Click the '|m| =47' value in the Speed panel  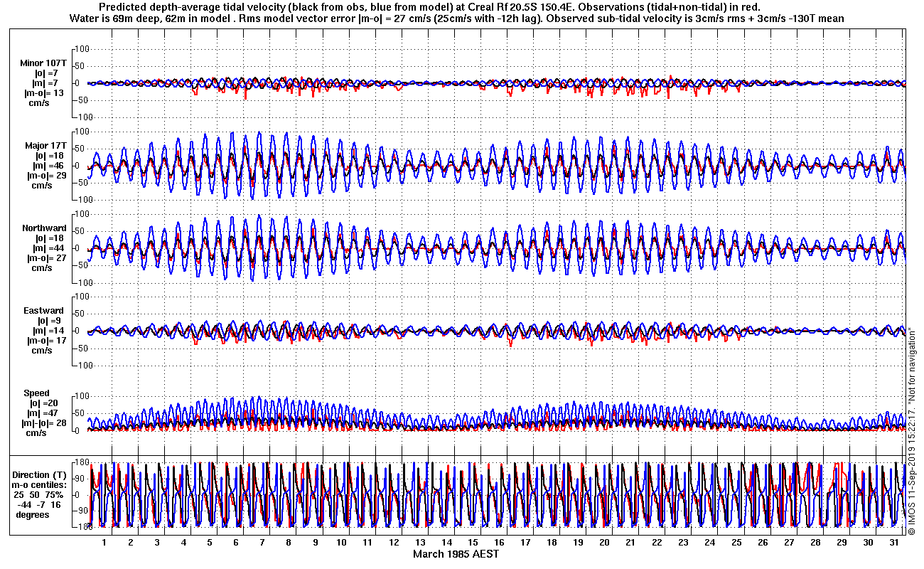point(44,413)
